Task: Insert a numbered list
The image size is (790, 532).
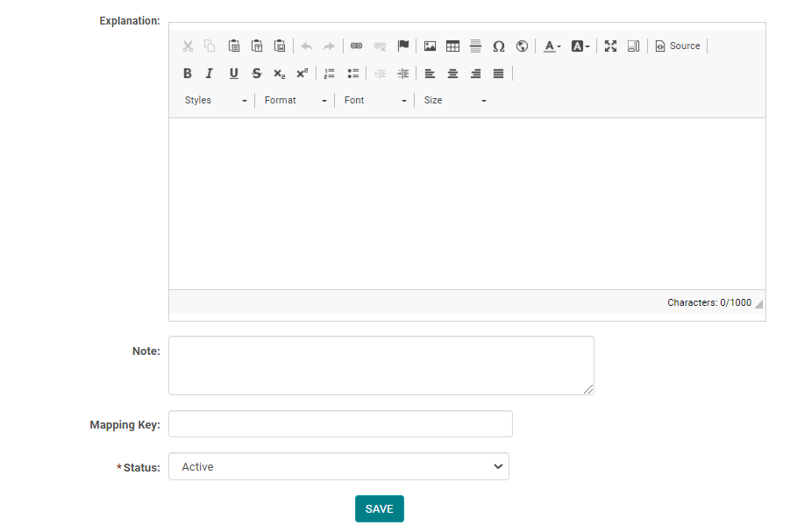Action: pos(330,74)
